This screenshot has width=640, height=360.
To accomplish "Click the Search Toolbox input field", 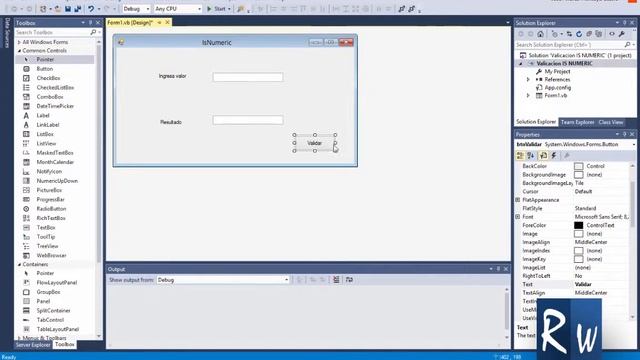I will point(52,32).
